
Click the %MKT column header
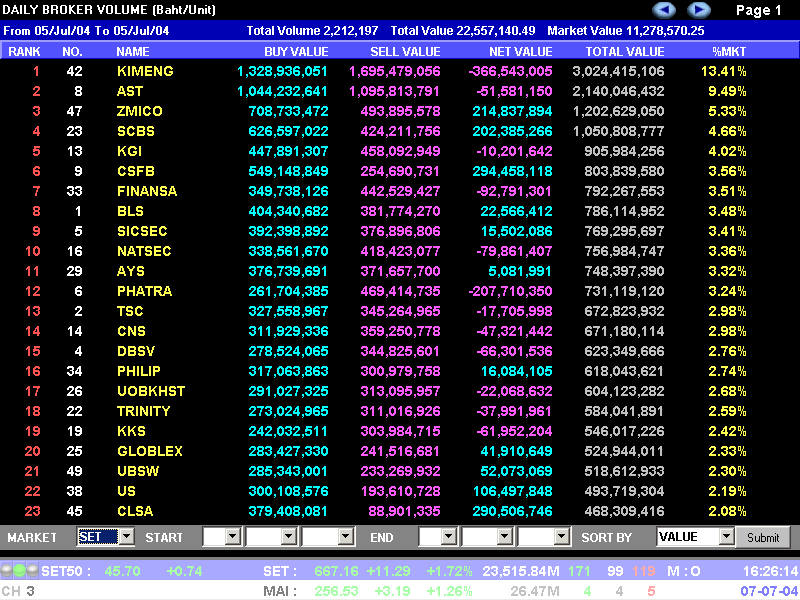(x=729, y=52)
